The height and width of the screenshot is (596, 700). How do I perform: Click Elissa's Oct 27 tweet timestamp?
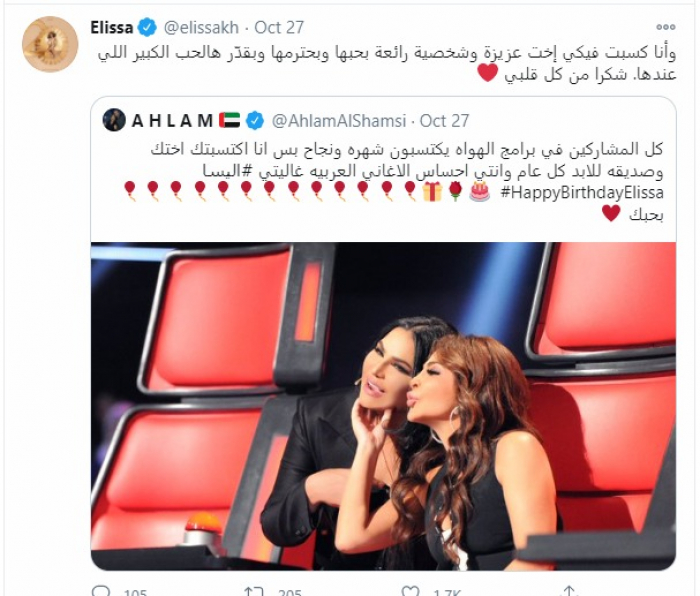click(279, 28)
